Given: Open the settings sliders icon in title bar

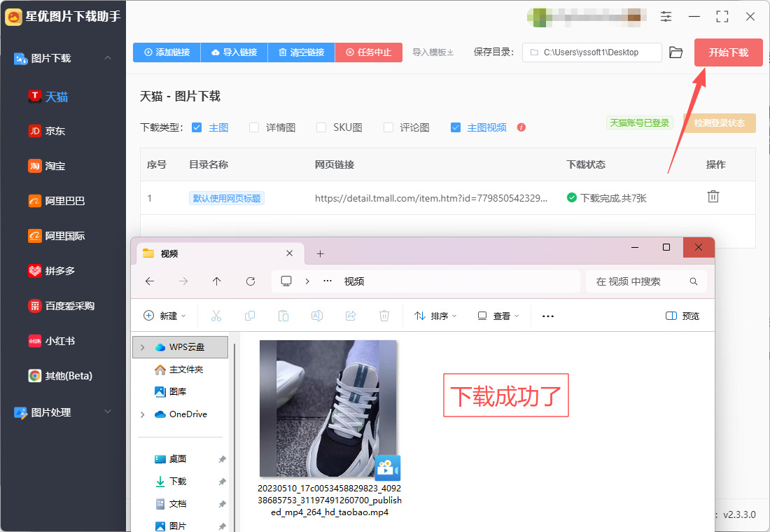Looking at the screenshot, I should click(666, 16).
